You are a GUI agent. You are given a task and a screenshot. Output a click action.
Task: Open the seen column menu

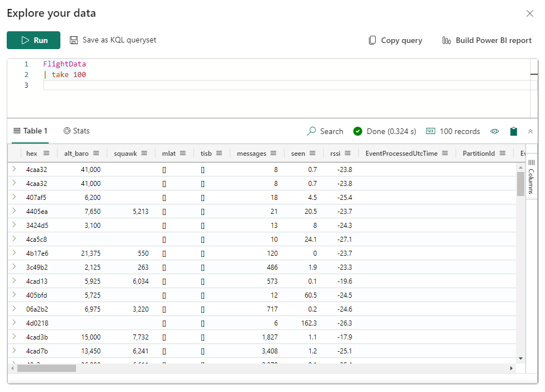click(x=312, y=153)
